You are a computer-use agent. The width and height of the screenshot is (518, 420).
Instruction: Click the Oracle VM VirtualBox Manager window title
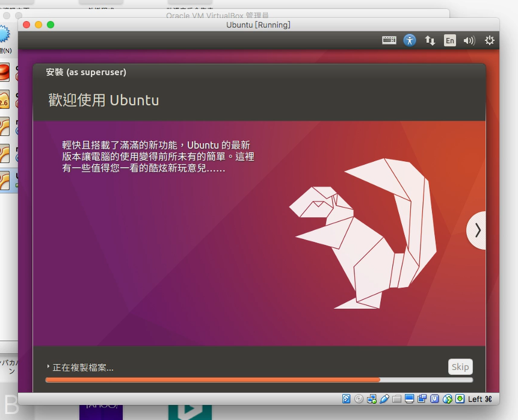pyautogui.click(x=217, y=15)
